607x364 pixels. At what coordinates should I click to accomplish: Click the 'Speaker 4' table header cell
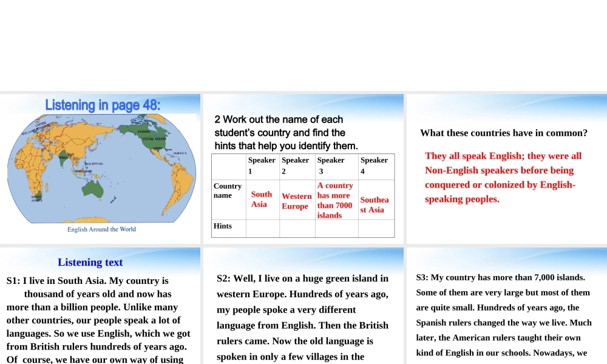[x=376, y=166]
